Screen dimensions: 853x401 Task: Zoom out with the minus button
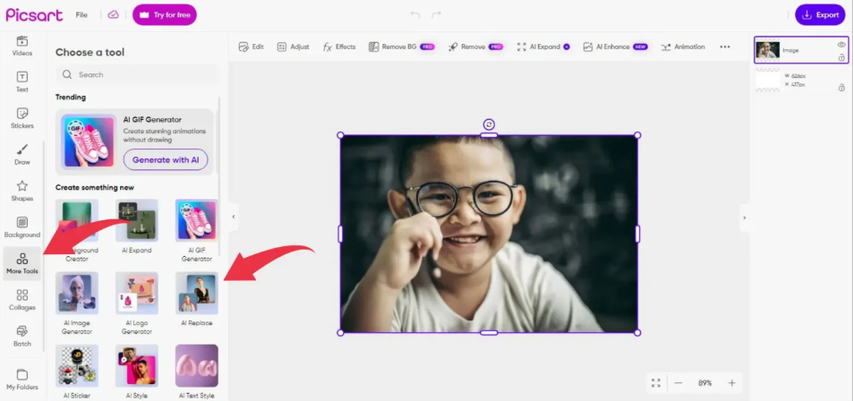coord(678,383)
